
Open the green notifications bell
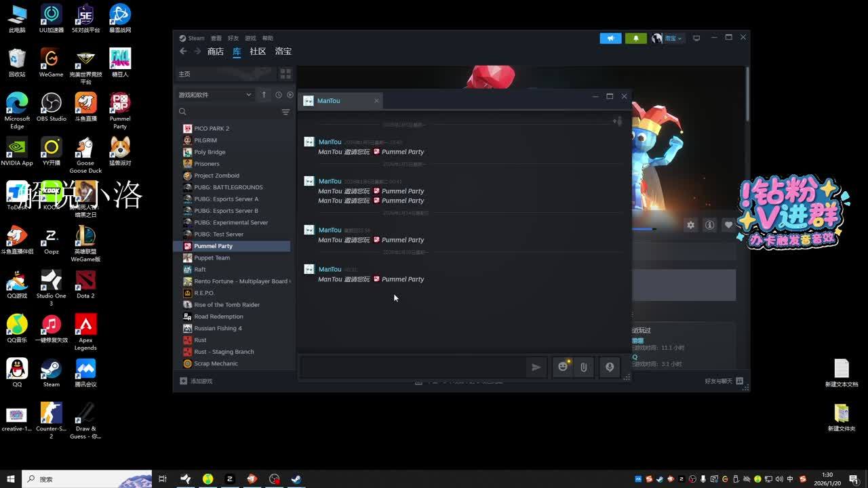point(635,38)
